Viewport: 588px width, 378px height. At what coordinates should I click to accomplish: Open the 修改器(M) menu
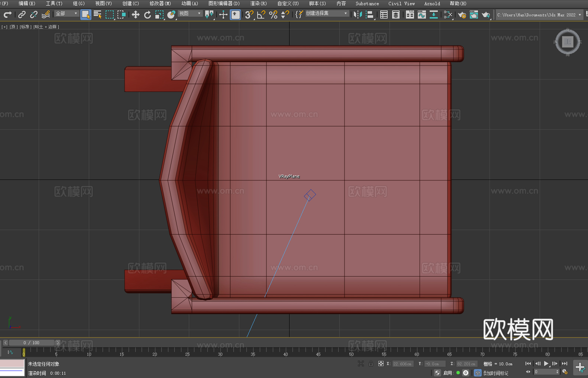click(x=160, y=4)
